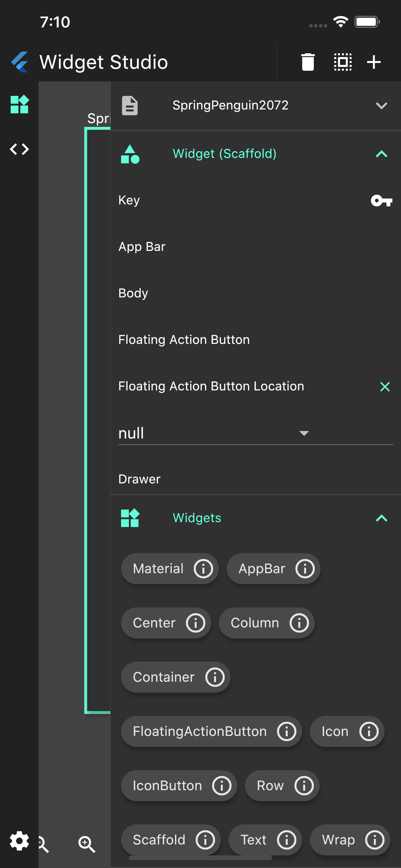The width and height of the screenshot is (401, 868).
Task: Collapse the Widget (Scaffold) section
Action: coord(381,154)
